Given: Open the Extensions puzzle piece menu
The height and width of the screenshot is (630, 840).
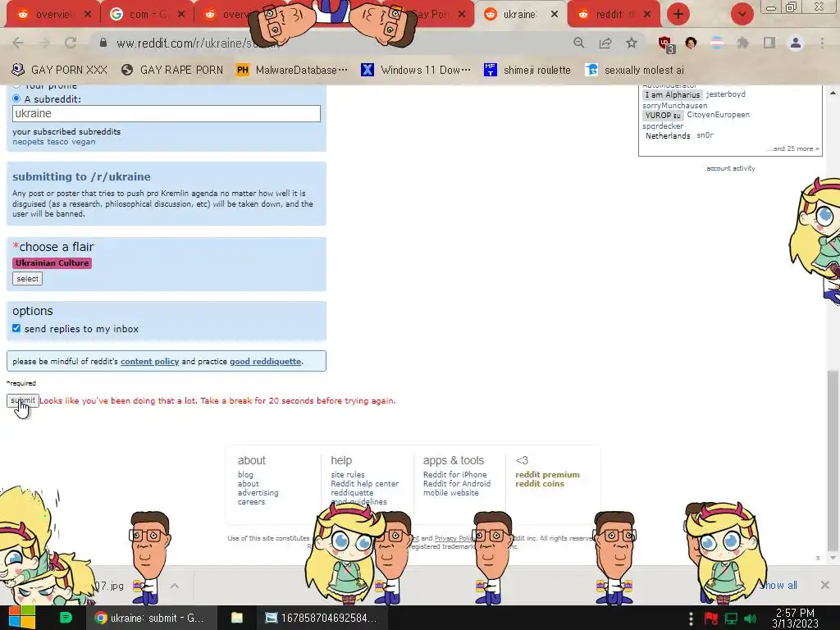Looking at the screenshot, I should click(742, 43).
